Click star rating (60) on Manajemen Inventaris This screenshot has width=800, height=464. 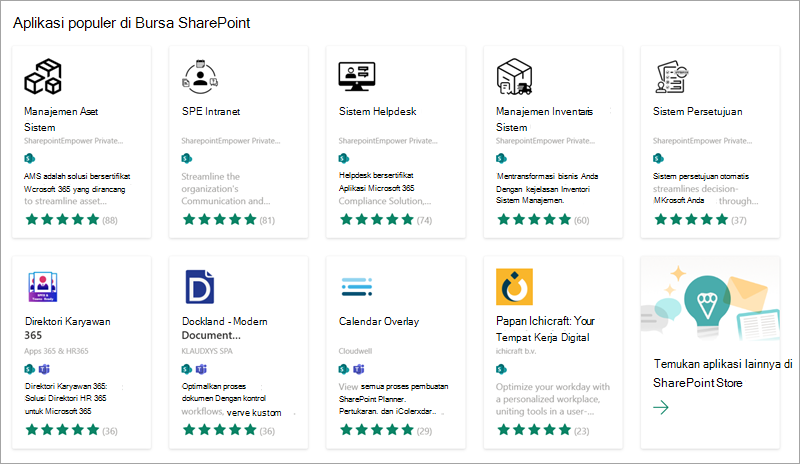(543, 220)
